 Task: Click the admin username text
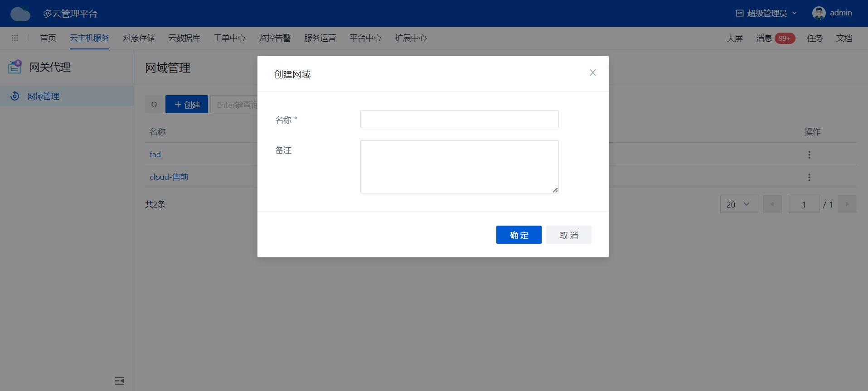pyautogui.click(x=841, y=13)
